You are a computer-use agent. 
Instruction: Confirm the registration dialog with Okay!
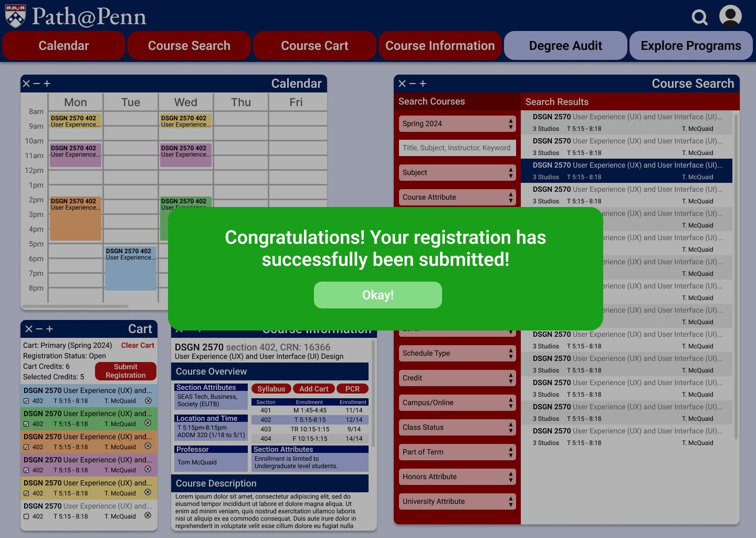coord(378,295)
